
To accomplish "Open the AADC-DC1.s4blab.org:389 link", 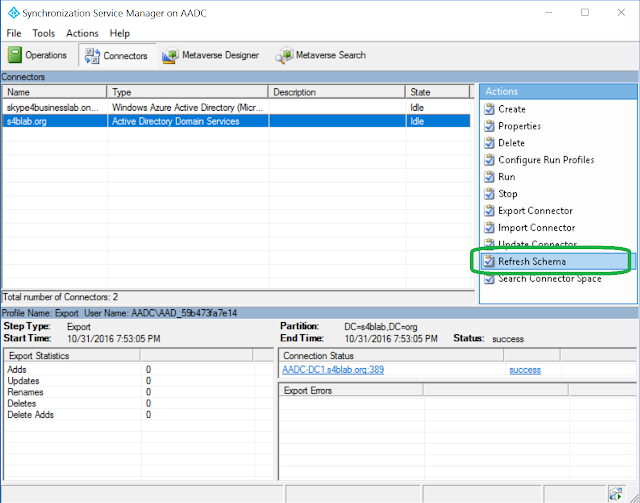I will click(x=333, y=370).
